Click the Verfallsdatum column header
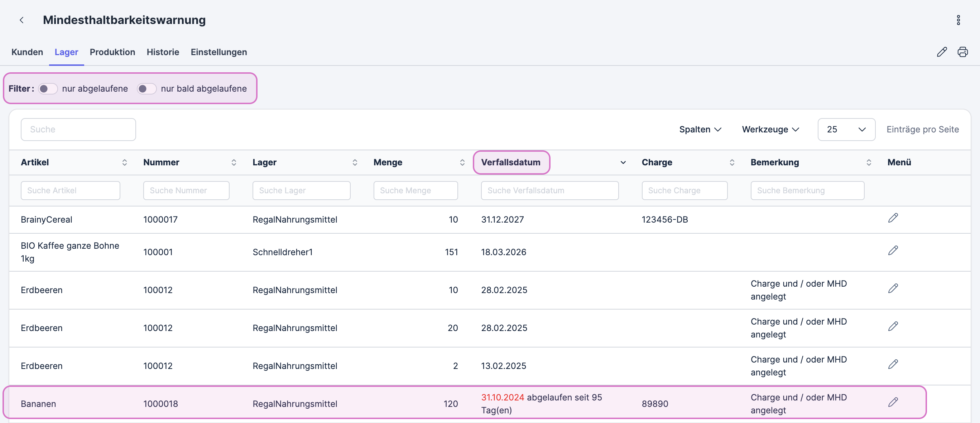Image resolution: width=980 pixels, height=423 pixels. [510, 163]
